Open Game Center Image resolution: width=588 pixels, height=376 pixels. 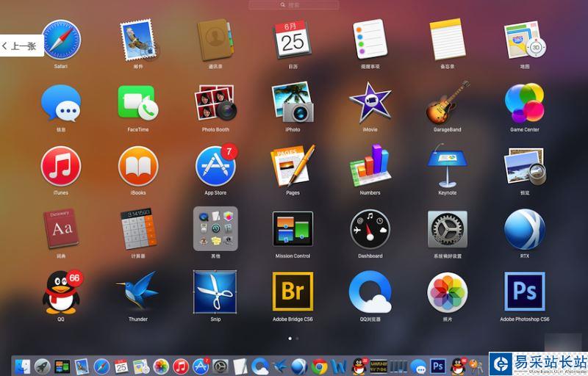[525, 103]
